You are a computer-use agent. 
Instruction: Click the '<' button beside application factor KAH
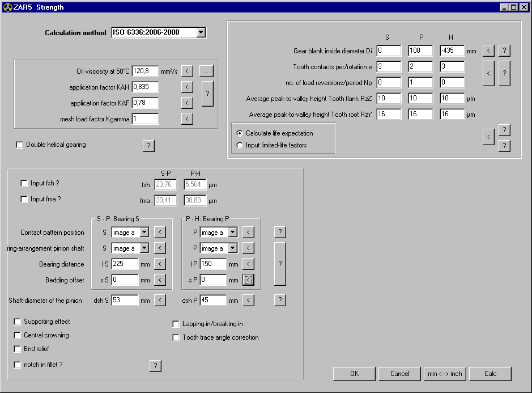point(188,87)
